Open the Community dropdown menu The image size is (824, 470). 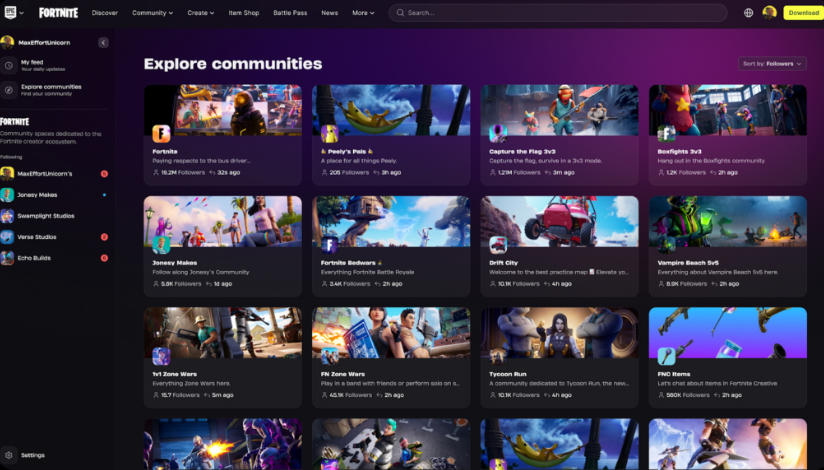click(152, 13)
